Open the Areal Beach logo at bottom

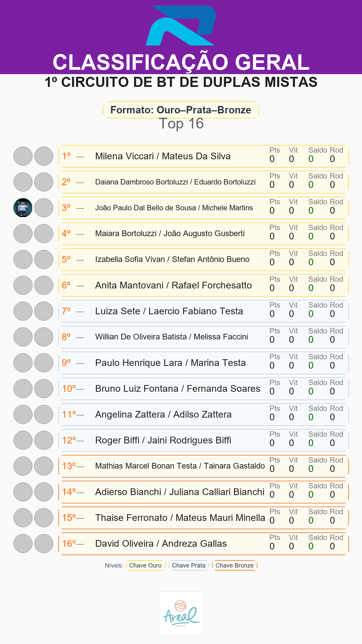point(181,614)
